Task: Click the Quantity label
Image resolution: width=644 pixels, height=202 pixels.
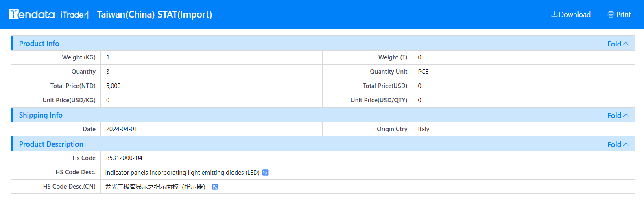Action: [83, 72]
